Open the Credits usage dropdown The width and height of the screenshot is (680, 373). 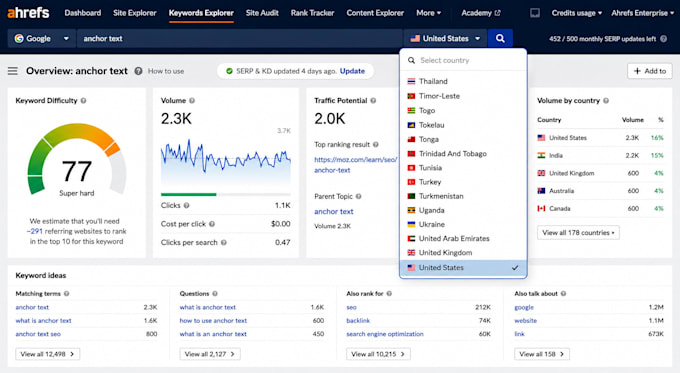(577, 13)
